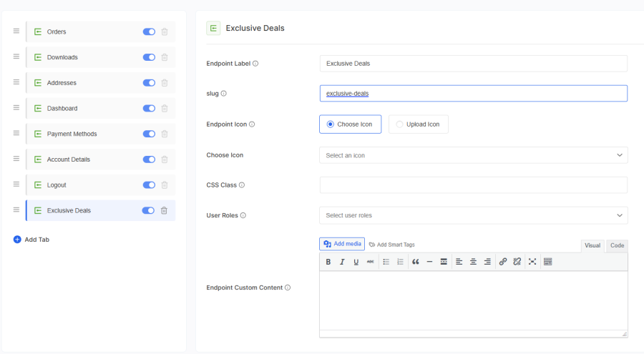Click the insert link icon
This screenshot has width=644, height=354.
503,262
